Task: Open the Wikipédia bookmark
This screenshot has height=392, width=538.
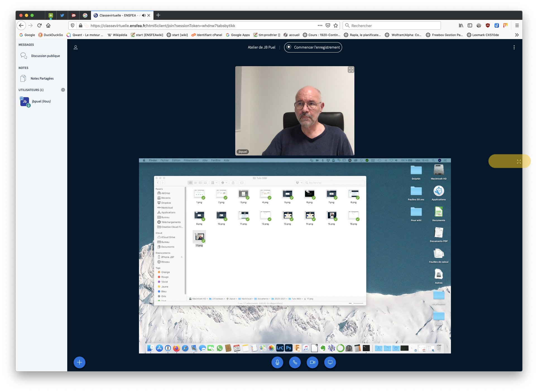Action: click(x=117, y=35)
